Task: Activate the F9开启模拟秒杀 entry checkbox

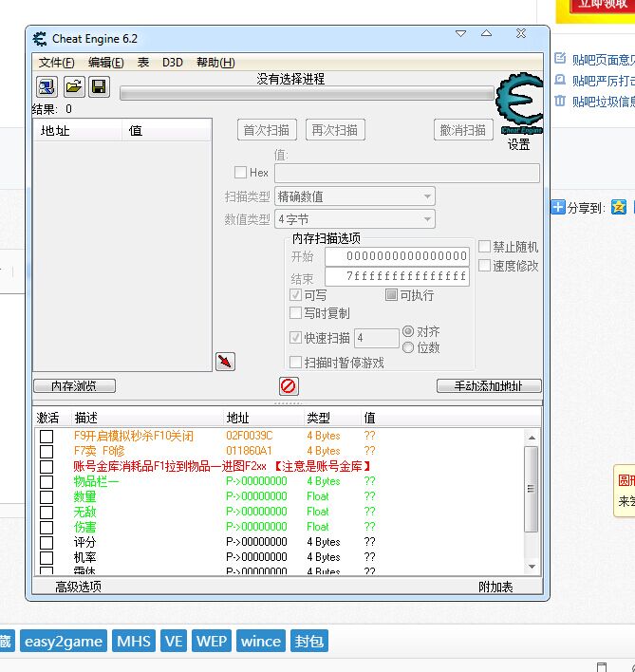Action: [x=47, y=437]
